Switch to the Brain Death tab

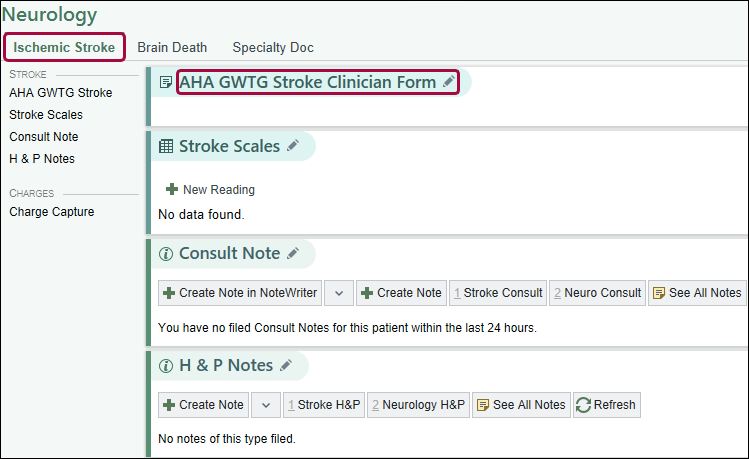click(172, 47)
